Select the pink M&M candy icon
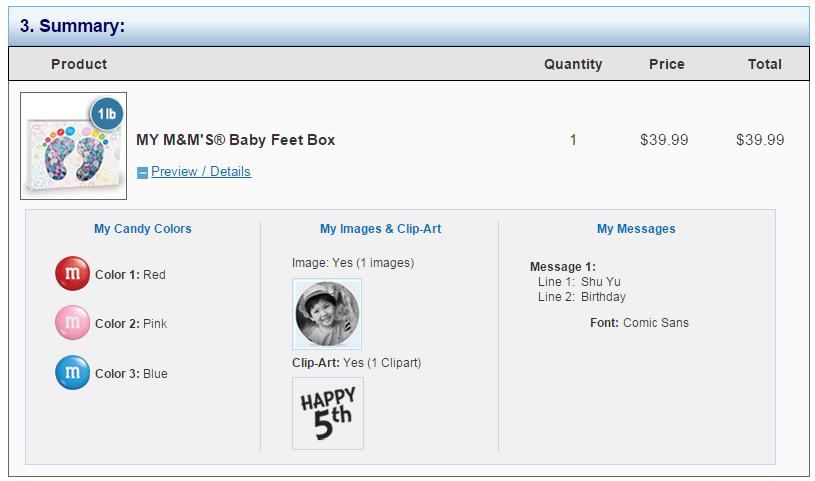The image size is (815, 481). tap(72, 322)
